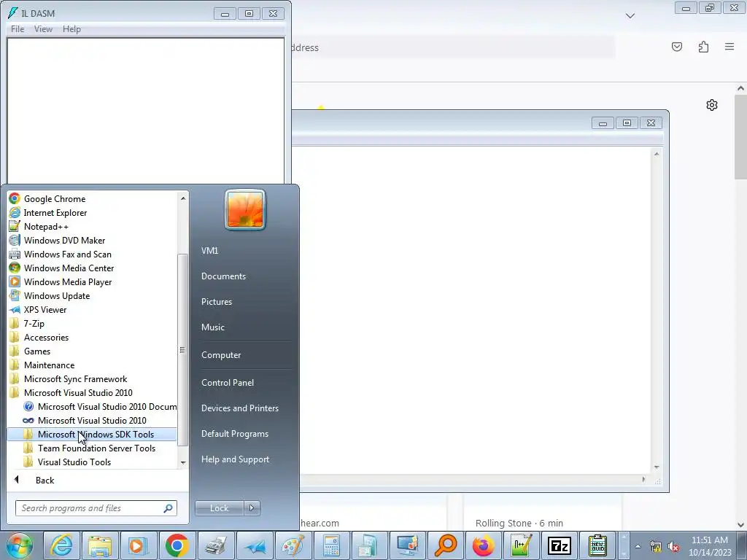
Task: Open Notepad++ in the Start menu
Action: (x=92, y=226)
